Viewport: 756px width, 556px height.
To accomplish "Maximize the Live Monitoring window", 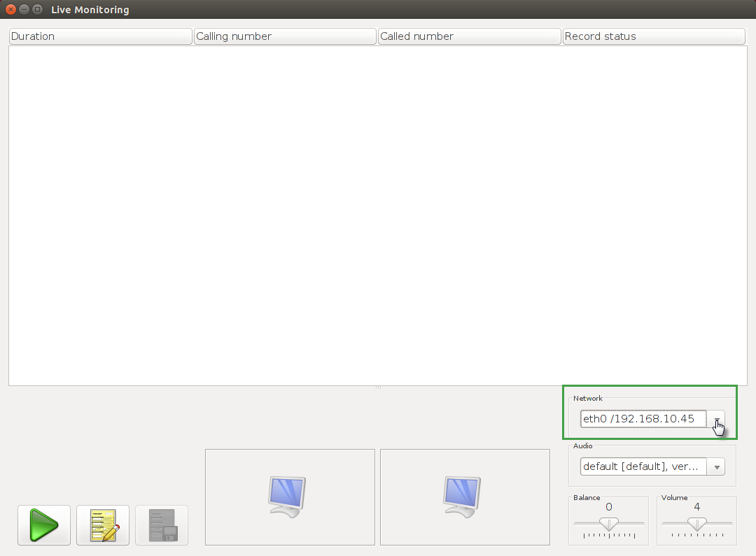I will [38, 10].
